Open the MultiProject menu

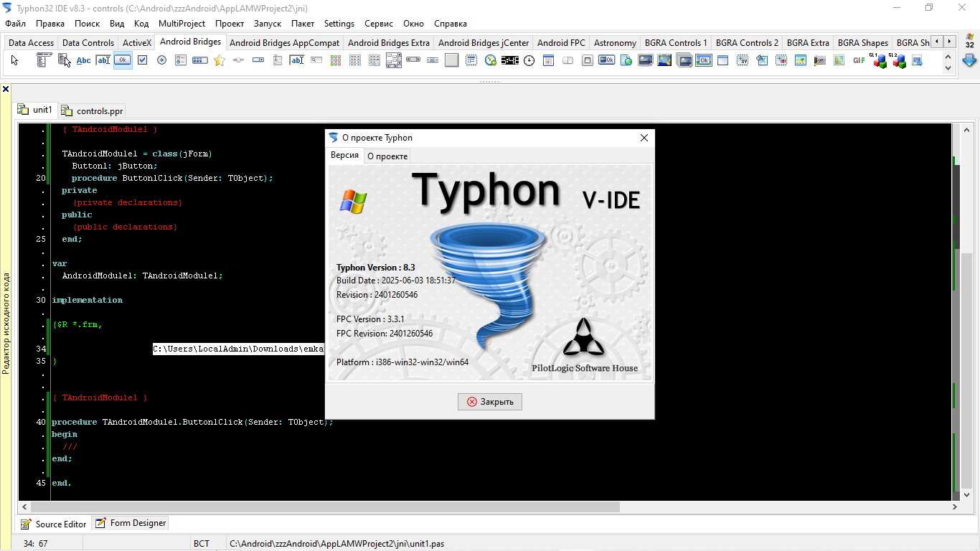[182, 24]
